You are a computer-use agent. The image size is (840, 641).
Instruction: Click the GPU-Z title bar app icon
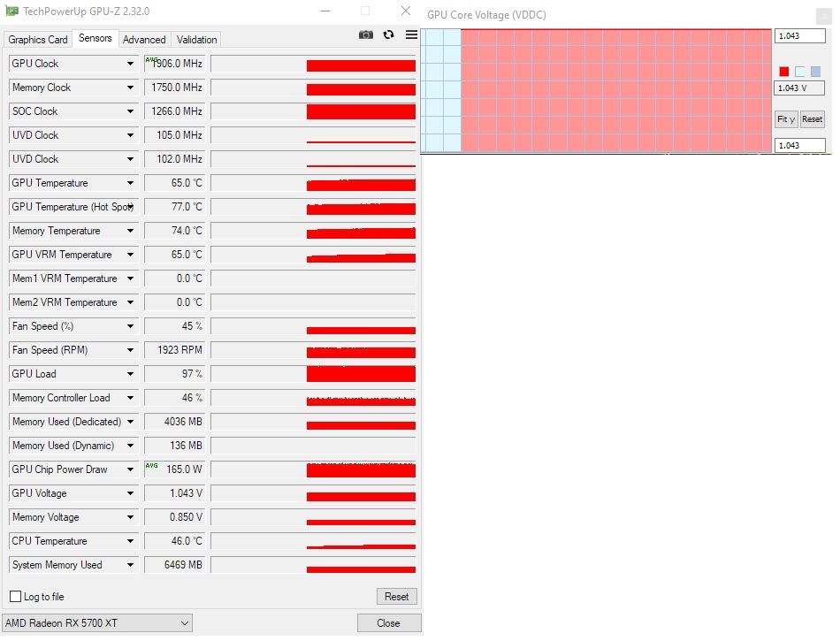click(x=11, y=11)
